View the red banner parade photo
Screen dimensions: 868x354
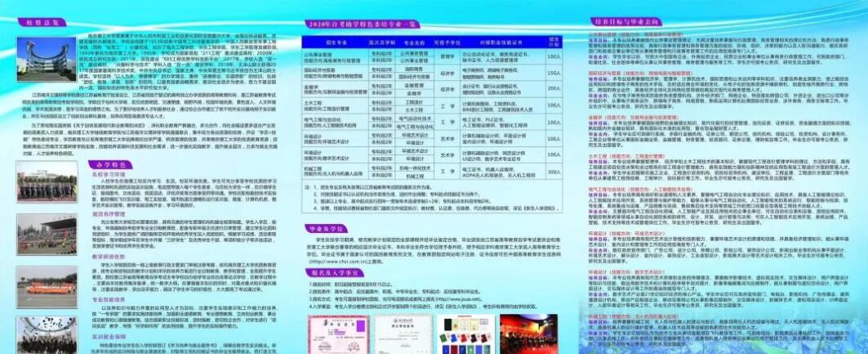coord(47,286)
